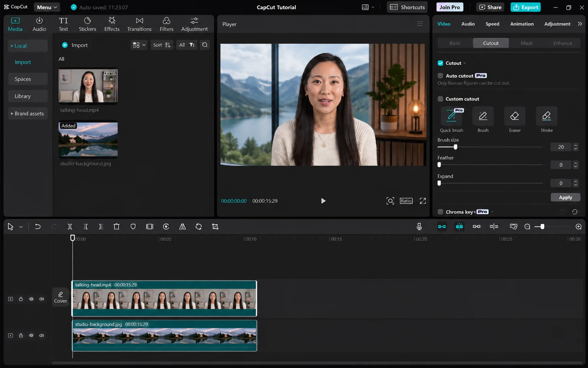This screenshot has width=588, height=368.
Task: Open the media view layout dropdown
Action: click(139, 45)
